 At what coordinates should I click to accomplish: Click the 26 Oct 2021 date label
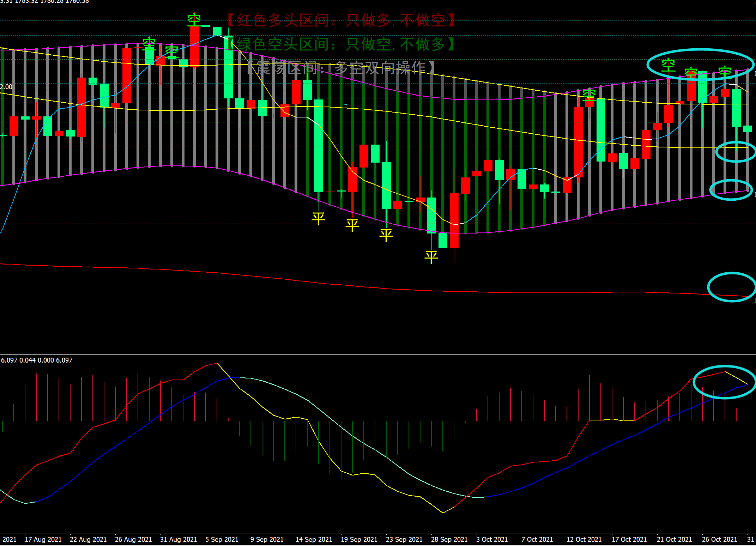(x=720, y=539)
